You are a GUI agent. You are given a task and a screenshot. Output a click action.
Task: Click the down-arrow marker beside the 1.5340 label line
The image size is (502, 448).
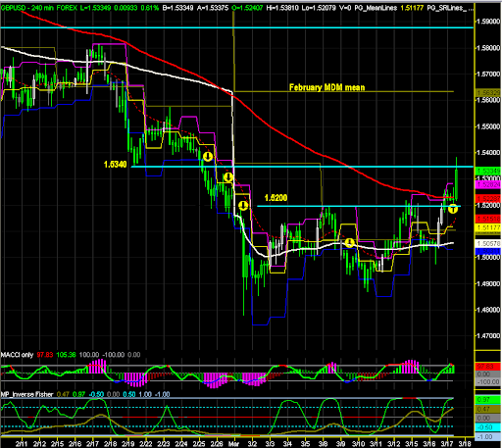pyautogui.click(x=208, y=157)
